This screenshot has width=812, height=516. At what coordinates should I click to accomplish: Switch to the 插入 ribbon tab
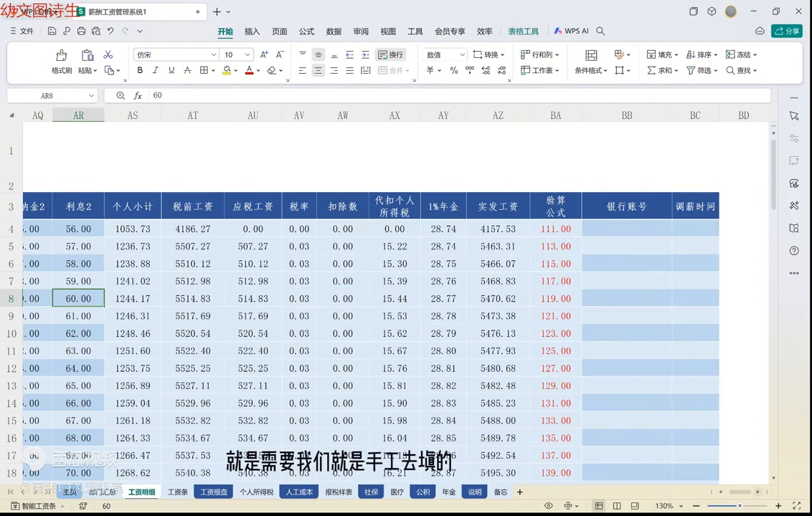[252, 32]
